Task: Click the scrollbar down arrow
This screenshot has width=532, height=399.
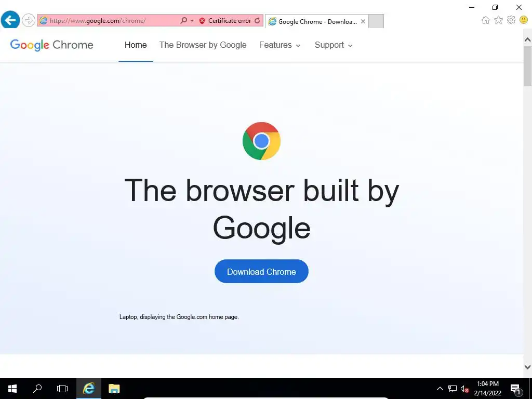Action: [528, 366]
